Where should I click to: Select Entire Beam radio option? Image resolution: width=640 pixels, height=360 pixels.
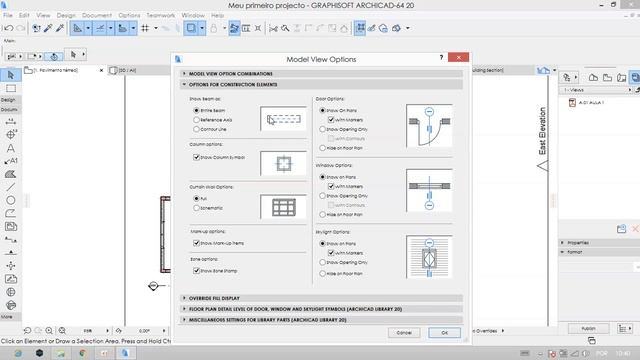coord(196,111)
